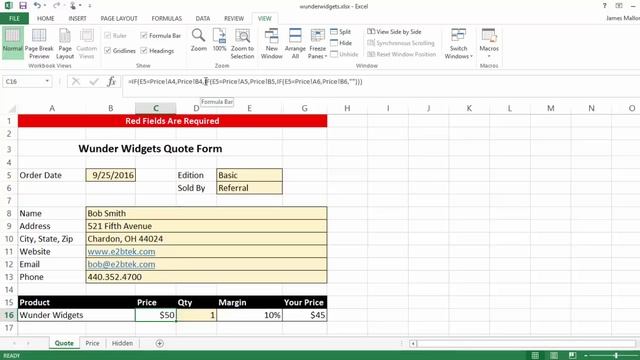Set zoom to 100%
The height and width of the screenshot is (360, 640).
click(x=219, y=40)
